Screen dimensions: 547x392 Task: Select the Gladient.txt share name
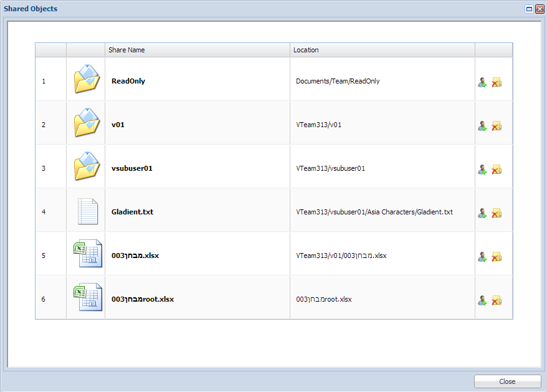[132, 212]
